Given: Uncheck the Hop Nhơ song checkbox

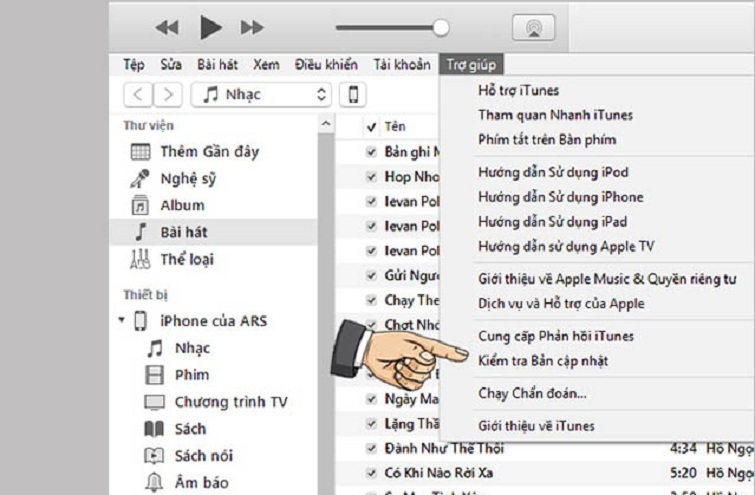Looking at the screenshot, I should [371, 177].
